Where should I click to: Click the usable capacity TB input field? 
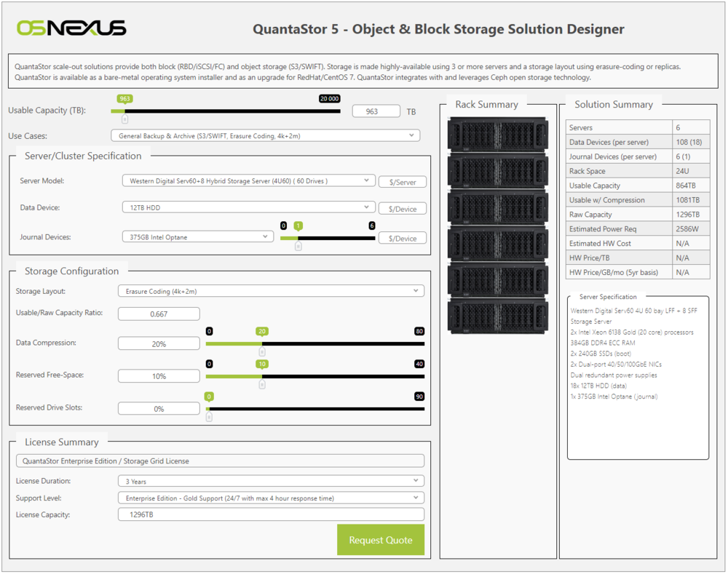pyautogui.click(x=375, y=111)
